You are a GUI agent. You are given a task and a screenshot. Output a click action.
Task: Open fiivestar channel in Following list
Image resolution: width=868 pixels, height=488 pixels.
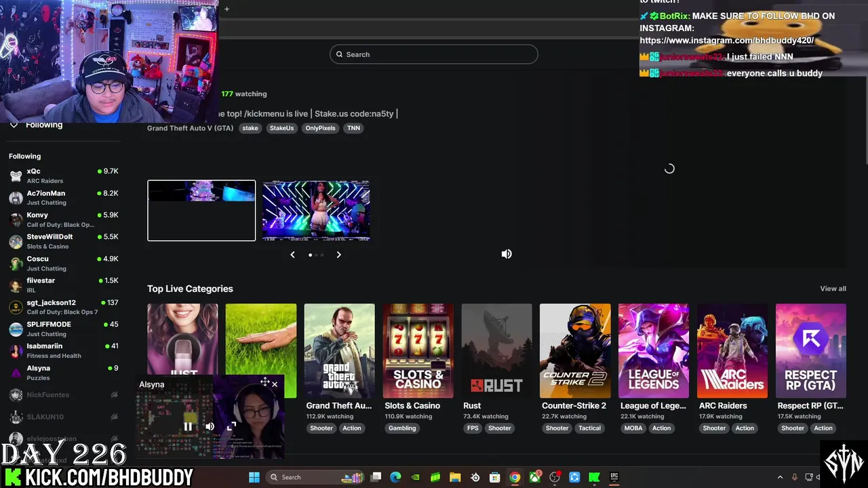64,285
